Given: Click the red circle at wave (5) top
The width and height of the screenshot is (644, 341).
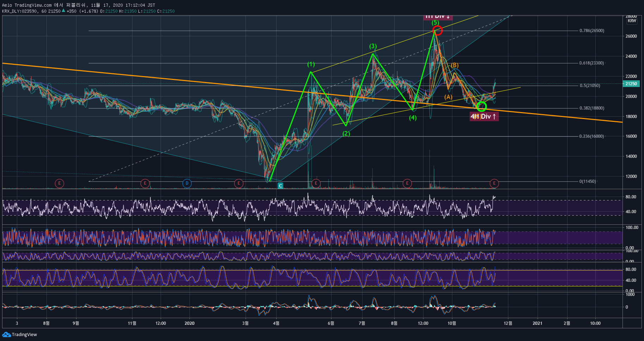Looking at the screenshot, I should [x=437, y=31].
